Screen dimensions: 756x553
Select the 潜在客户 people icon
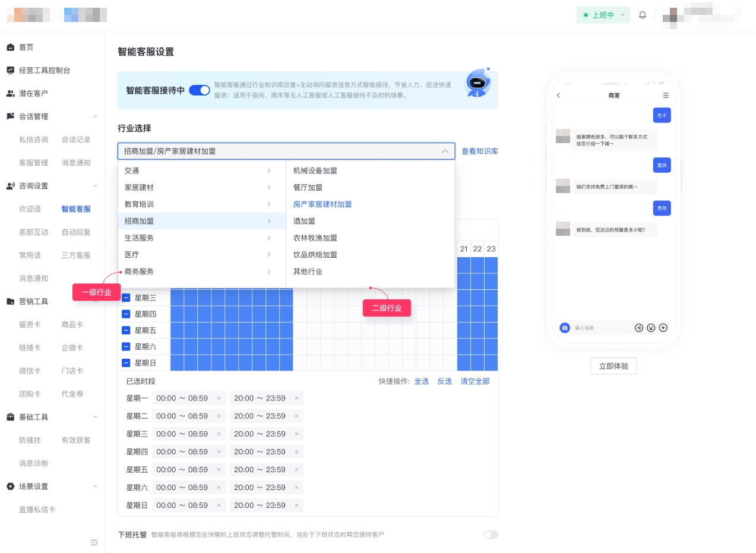tap(10, 93)
